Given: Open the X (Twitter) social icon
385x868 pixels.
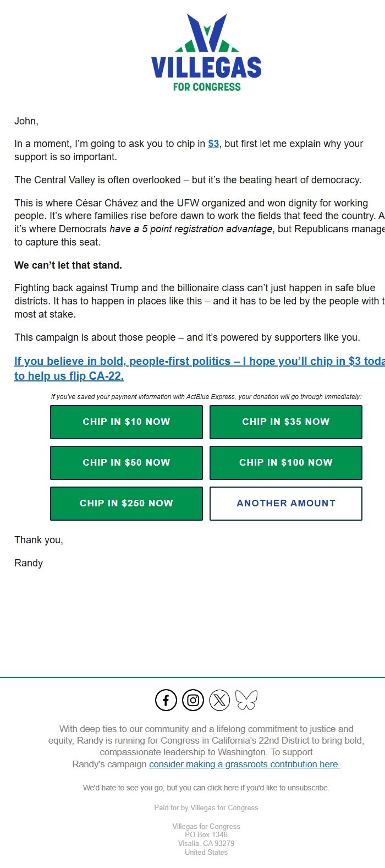Looking at the screenshot, I should coord(219,700).
